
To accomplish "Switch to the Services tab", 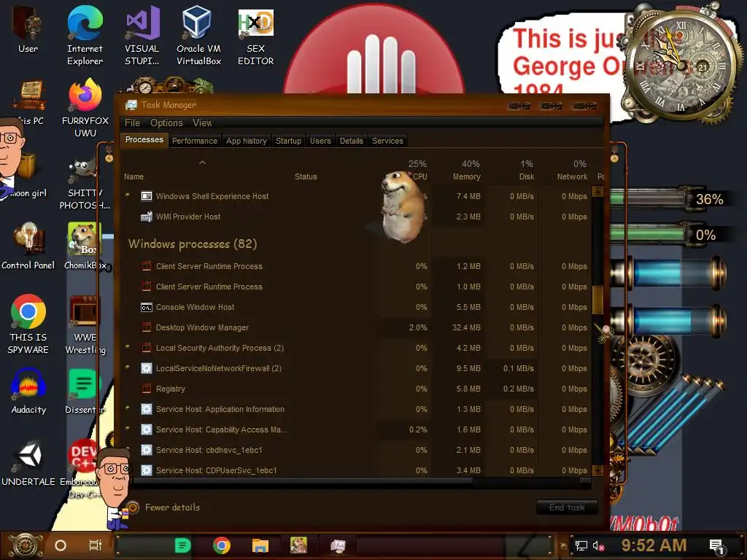I will tap(387, 141).
